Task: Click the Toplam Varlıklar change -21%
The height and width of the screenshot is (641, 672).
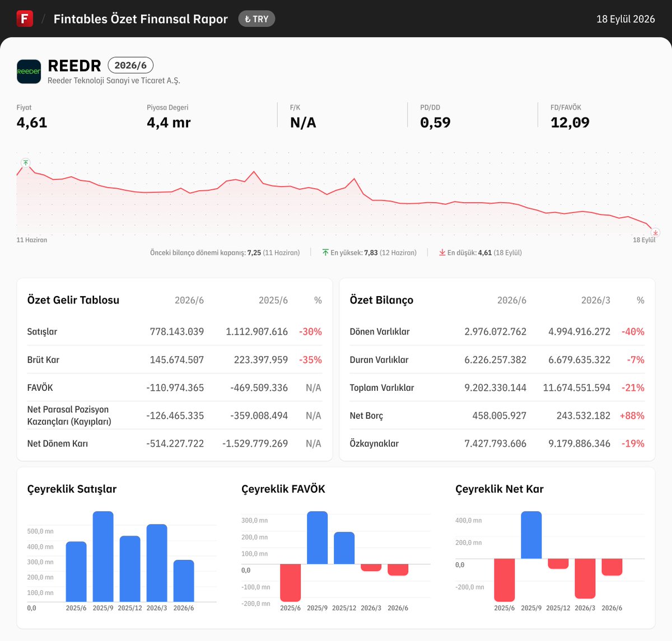Action: point(633,387)
